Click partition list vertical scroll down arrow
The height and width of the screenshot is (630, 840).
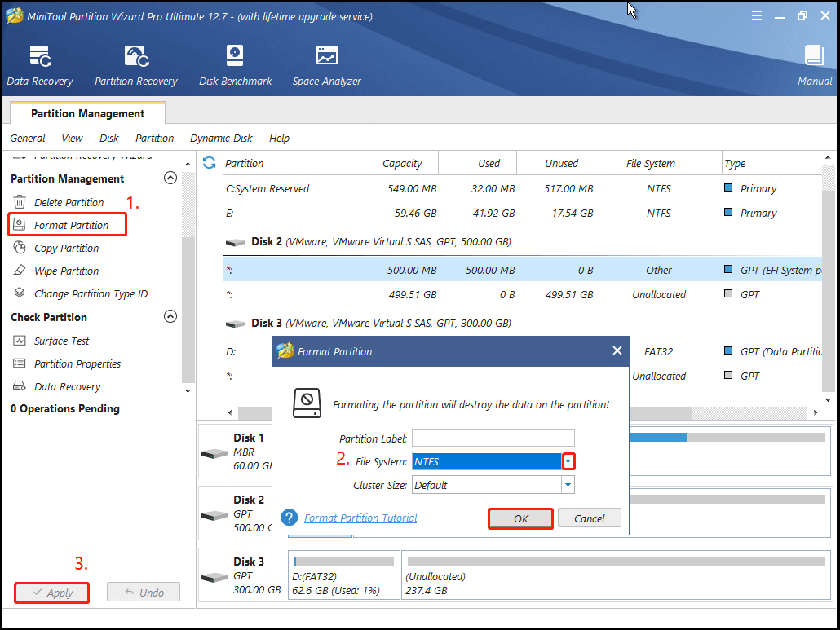[828, 400]
